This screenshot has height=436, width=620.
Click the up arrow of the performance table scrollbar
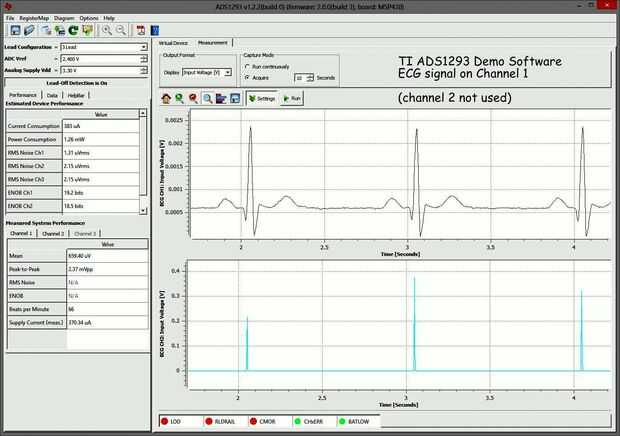[143, 113]
